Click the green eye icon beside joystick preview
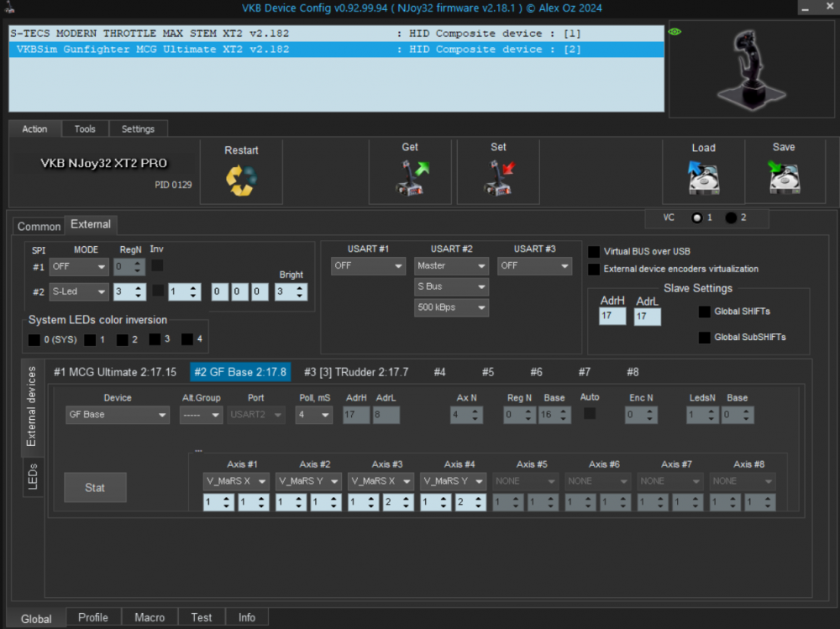The image size is (840, 629). click(673, 31)
